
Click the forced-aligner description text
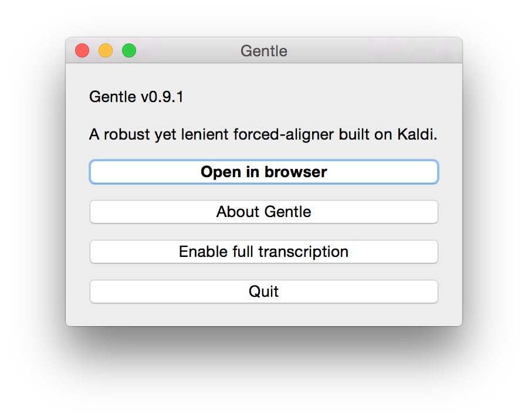click(x=263, y=134)
